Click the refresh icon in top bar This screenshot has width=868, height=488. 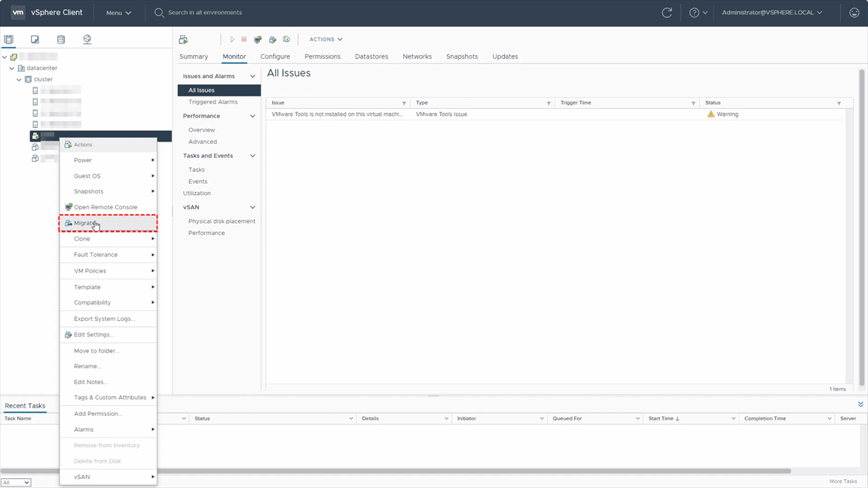[x=666, y=13]
